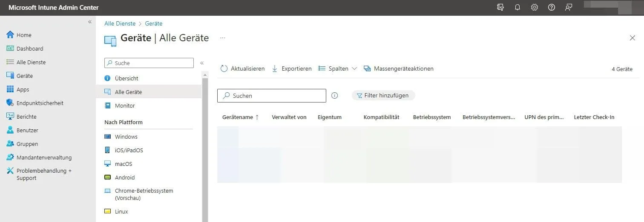This screenshot has height=222, width=644.
Task: Open the Spalten dropdown
Action: pos(338,68)
